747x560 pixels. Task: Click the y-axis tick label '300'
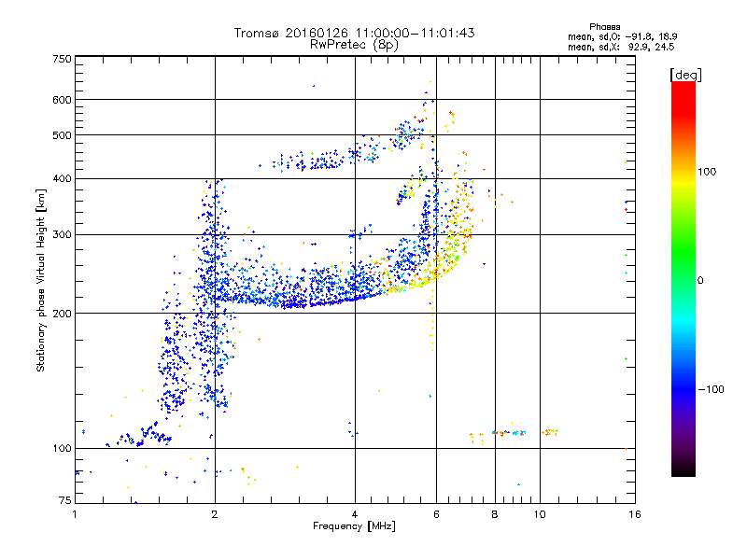(x=63, y=234)
